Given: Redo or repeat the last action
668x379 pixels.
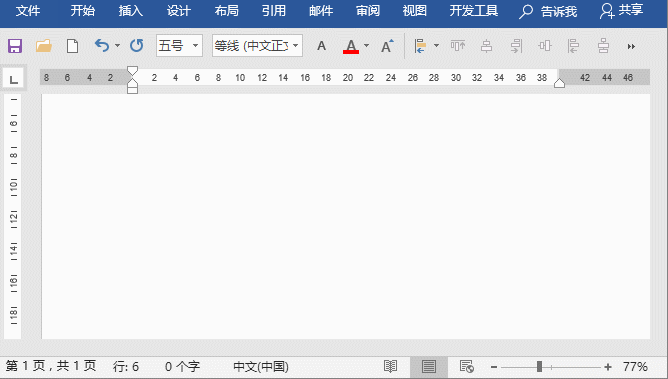Looking at the screenshot, I should point(136,46).
